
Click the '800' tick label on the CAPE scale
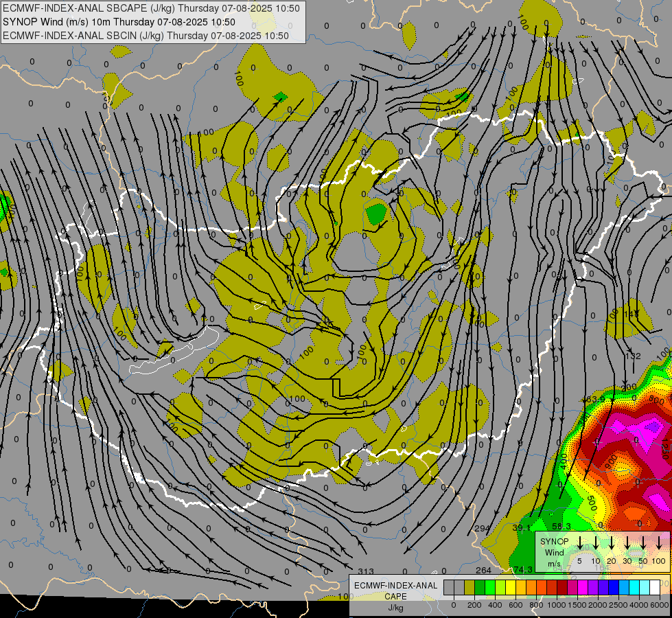[x=535, y=605]
